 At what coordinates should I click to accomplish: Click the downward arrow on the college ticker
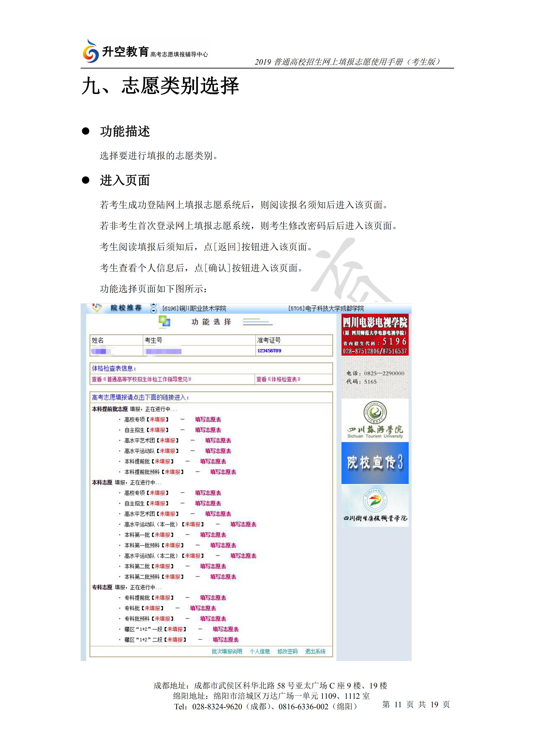click(x=154, y=311)
